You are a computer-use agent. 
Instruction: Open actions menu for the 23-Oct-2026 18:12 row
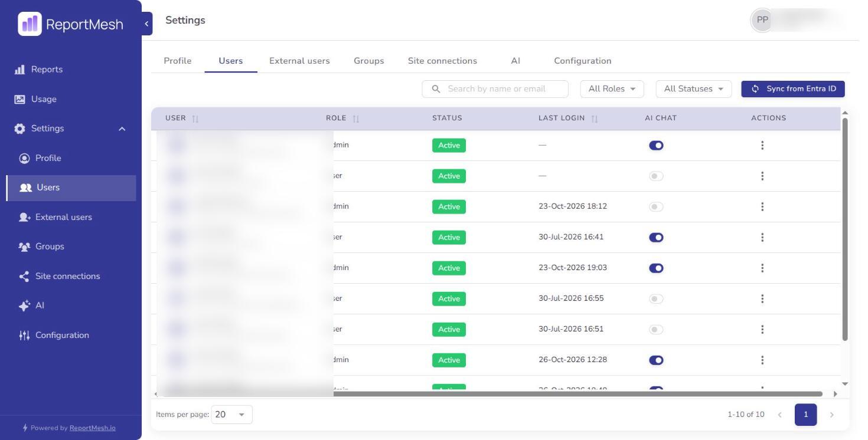click(x=762, y=206)
